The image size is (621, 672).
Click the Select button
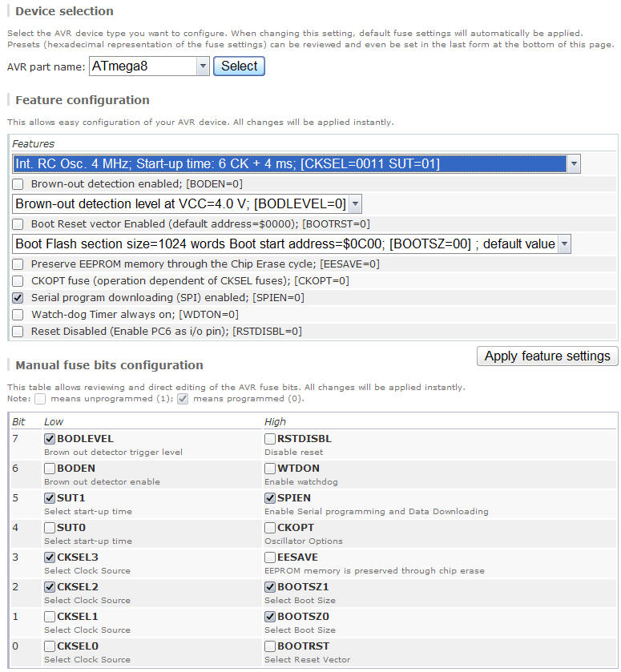tap(239, 66)
